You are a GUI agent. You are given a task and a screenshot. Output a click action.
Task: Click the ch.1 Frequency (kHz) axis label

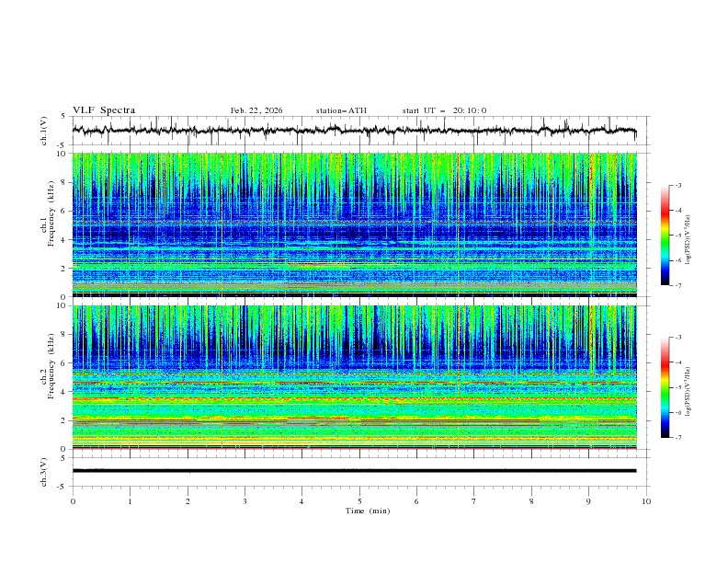(48, 214)
